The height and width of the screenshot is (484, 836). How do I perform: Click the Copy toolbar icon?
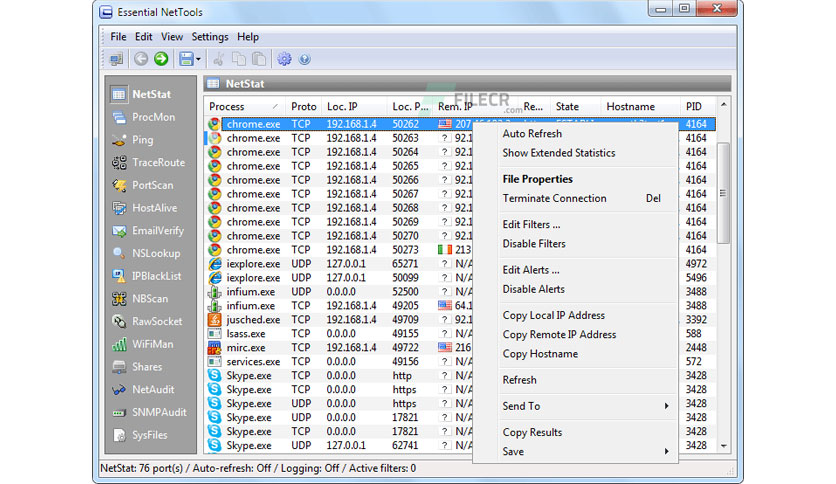(238, 59)
